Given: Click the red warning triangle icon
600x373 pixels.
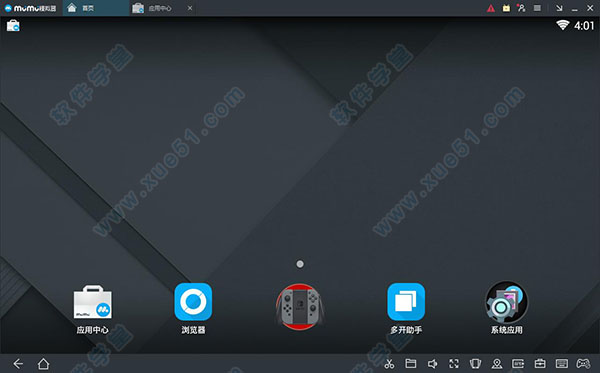Looking at the screenshot, I should (x=491, y=8).
